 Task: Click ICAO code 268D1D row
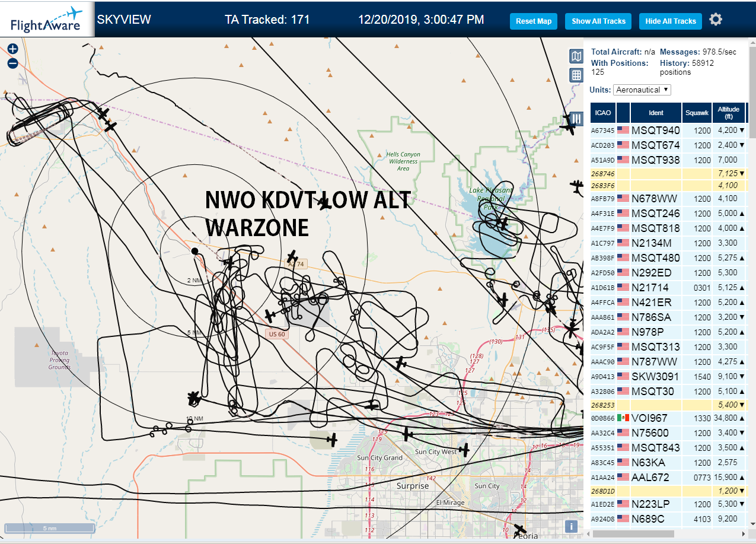tap(668, 491)
